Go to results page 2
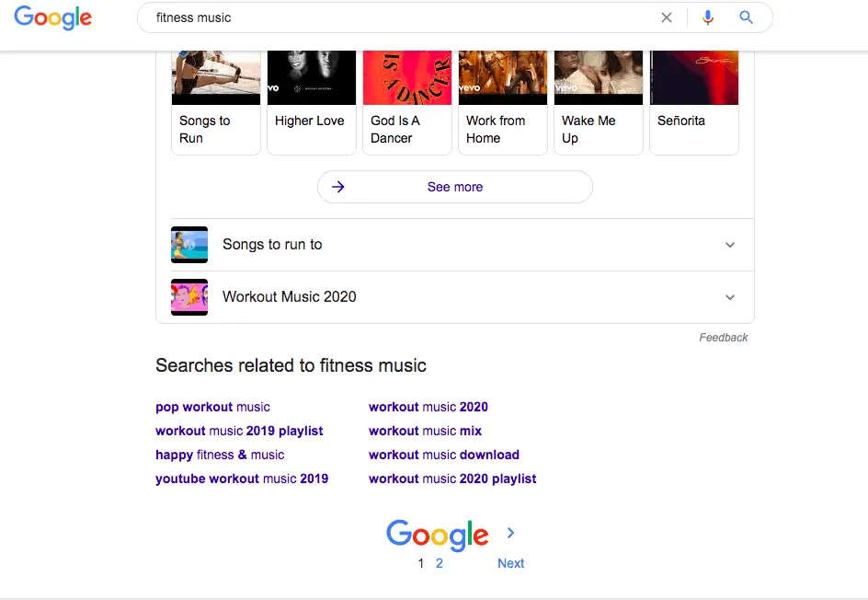The width and height of the screenshot is (868, 600). (x=439, y=563)
